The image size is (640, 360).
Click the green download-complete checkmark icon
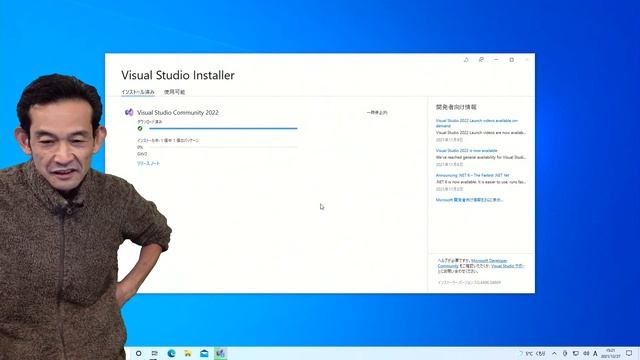140,128
